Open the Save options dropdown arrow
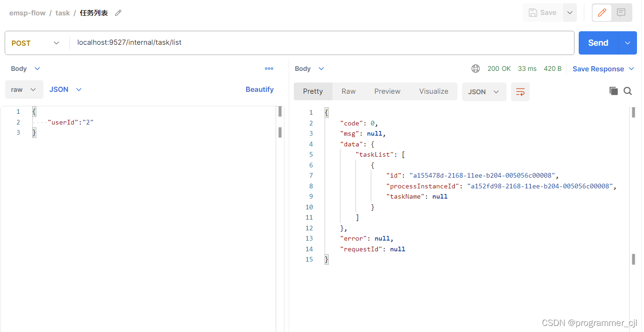The image size is (644, 332). tap(569, 13)
